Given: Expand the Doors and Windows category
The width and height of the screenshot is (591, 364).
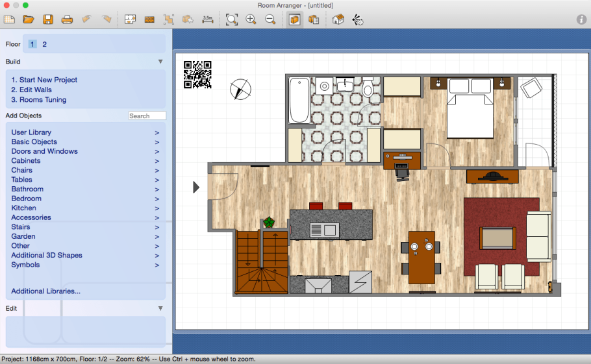Looking at the screenshot, I should (x=44, y=151).
